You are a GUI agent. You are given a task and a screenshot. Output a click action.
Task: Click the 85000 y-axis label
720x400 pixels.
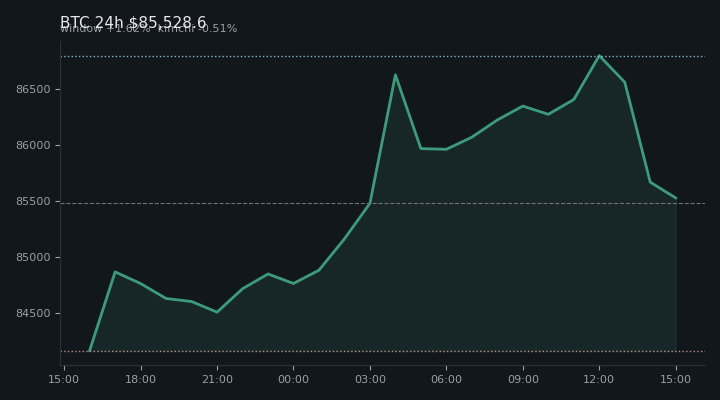tap(33, 257)
